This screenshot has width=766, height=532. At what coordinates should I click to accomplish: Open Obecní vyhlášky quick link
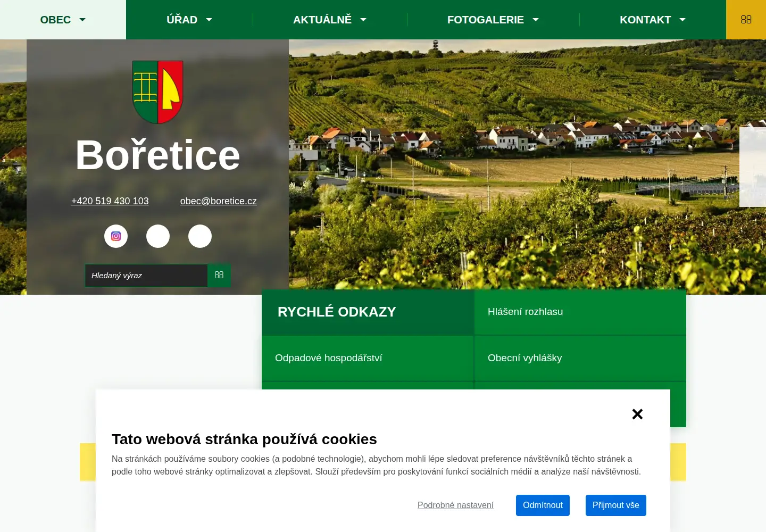(x=580, y=358)
